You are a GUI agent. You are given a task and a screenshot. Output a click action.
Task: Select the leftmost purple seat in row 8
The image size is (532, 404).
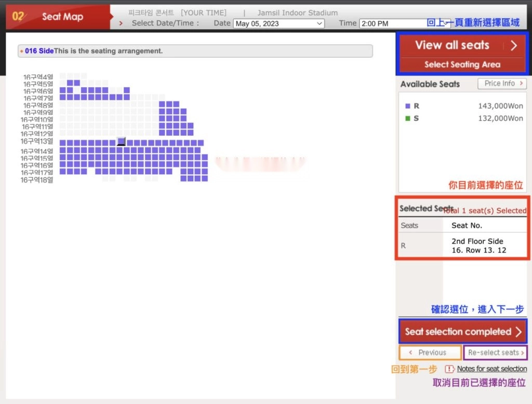click(x=162, y=105)
